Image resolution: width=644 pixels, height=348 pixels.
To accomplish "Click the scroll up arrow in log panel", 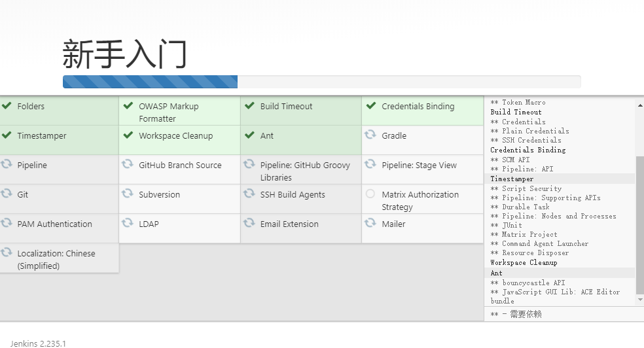I will click(640, 105).
